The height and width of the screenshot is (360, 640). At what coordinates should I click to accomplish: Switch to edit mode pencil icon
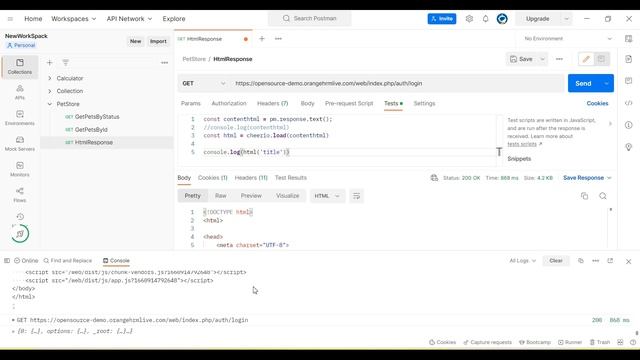(x=586, y=59)
